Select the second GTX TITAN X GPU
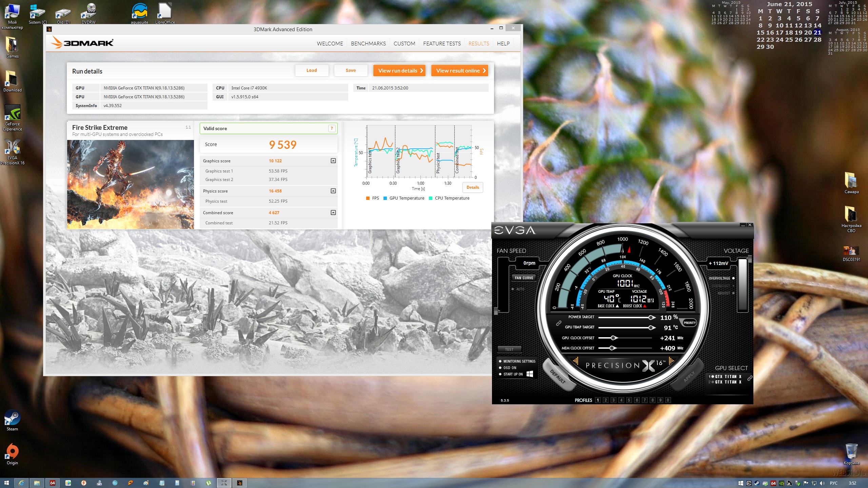 pos(728,382)
